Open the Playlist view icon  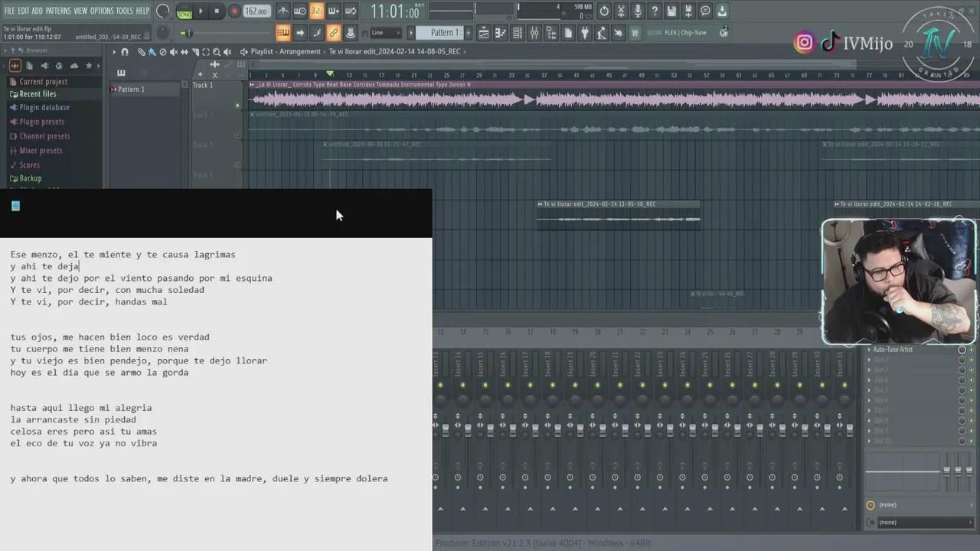[484, 33]
